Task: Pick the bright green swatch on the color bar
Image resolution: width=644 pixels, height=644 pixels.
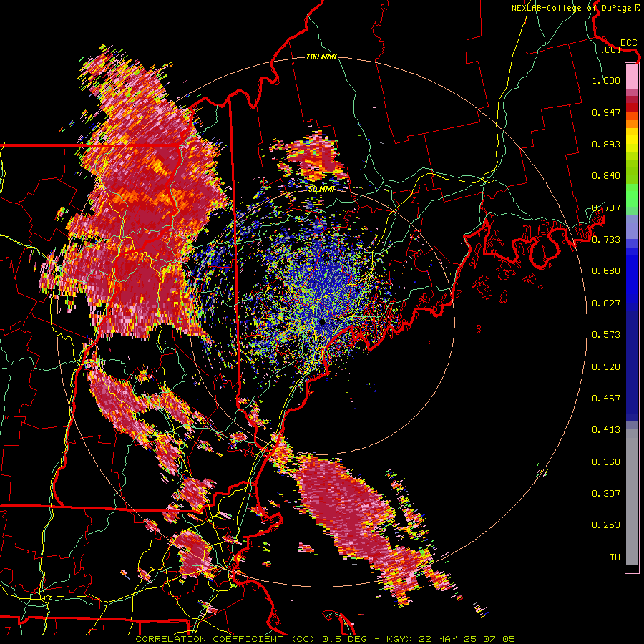Action: [x=632, y=195]
